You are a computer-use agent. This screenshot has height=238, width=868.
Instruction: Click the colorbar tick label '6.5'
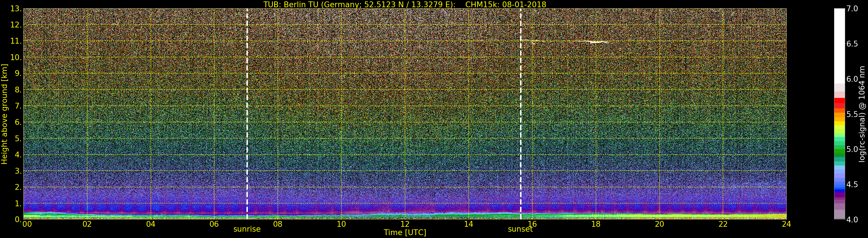tap(852, 44)
